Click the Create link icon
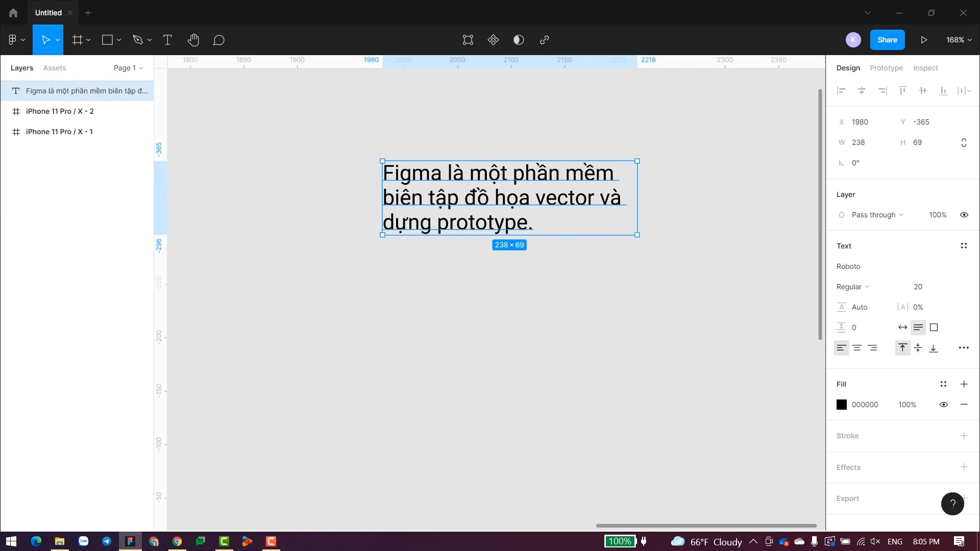Screen dimensions: 980x551 coord(544,40)
